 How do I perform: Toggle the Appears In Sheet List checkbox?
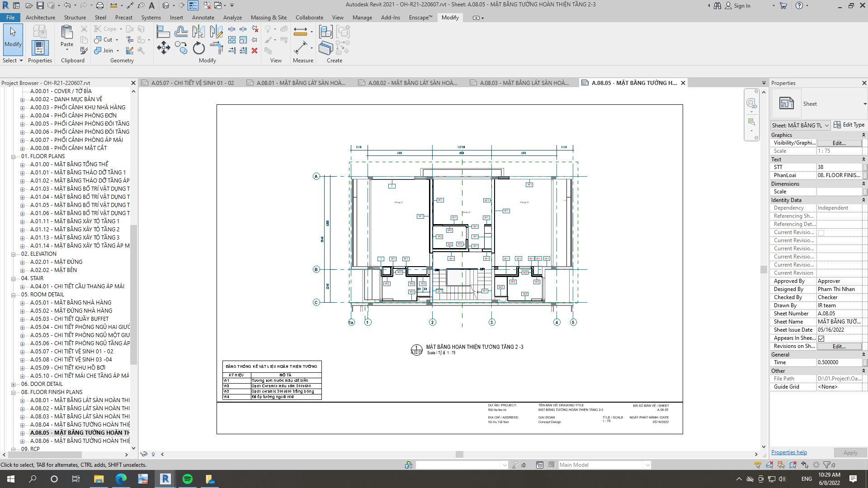(x=821, y=338)
